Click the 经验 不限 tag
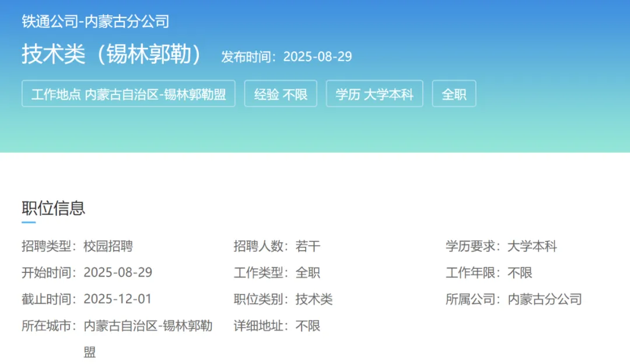The width and height of the screenshot is (630, 364). click(281, 93)
